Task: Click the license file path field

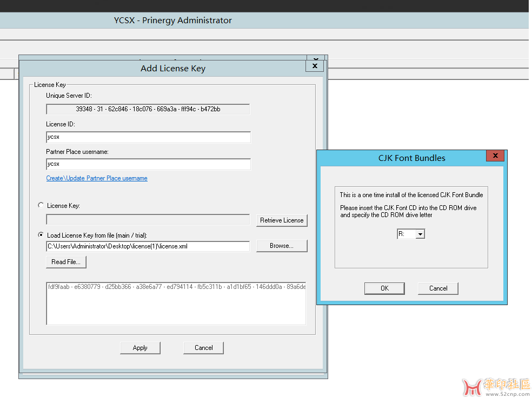Action: point(148,246)
